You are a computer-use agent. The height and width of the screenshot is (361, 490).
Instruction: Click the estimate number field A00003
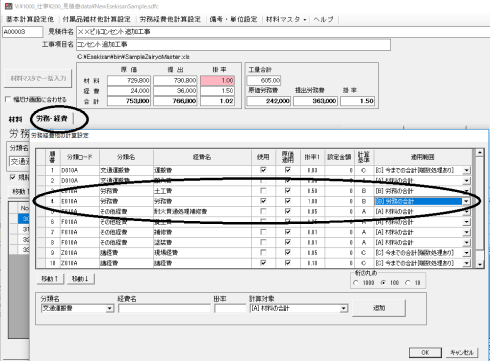23,32
